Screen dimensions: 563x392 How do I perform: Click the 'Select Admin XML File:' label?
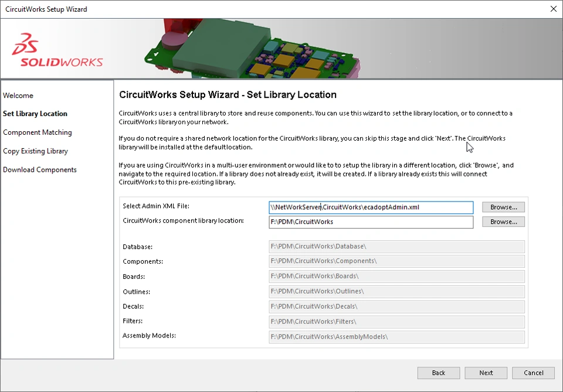(x=156, y=206)
